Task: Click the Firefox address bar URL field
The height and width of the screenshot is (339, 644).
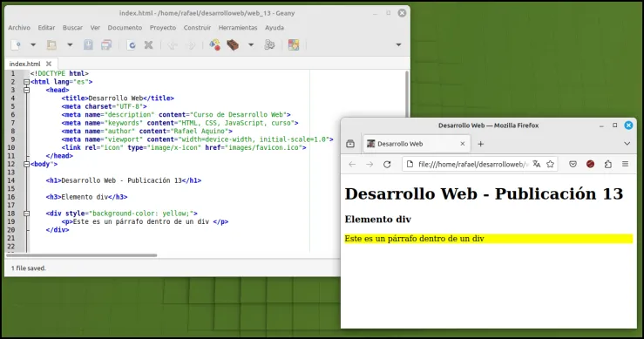Action: pos(473,165)
